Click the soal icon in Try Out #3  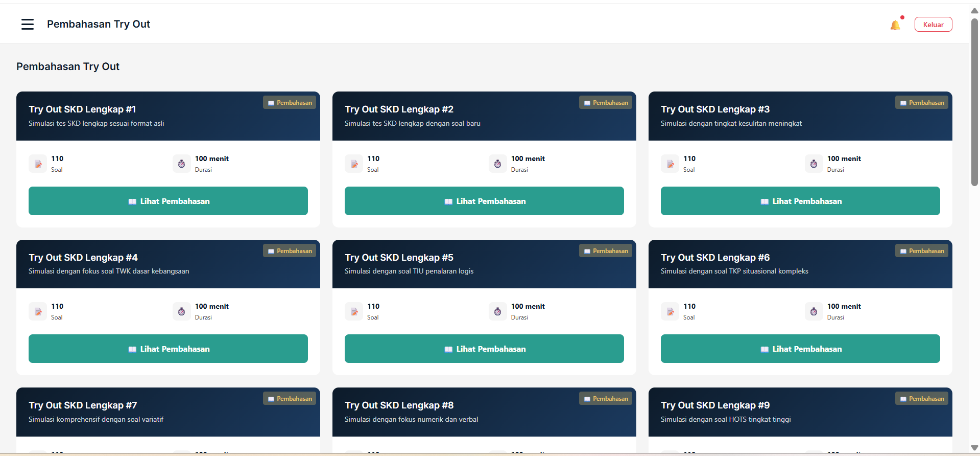point(670,164)
